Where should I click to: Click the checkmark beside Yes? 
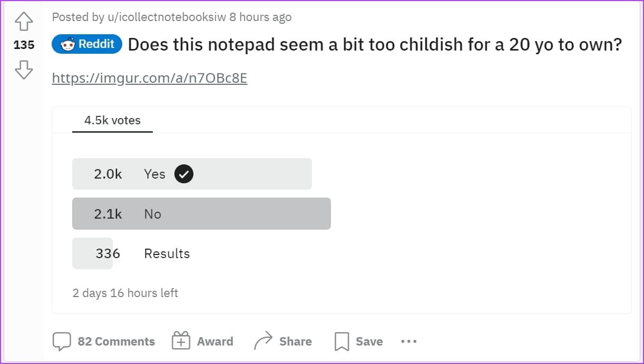pos(183,174)
